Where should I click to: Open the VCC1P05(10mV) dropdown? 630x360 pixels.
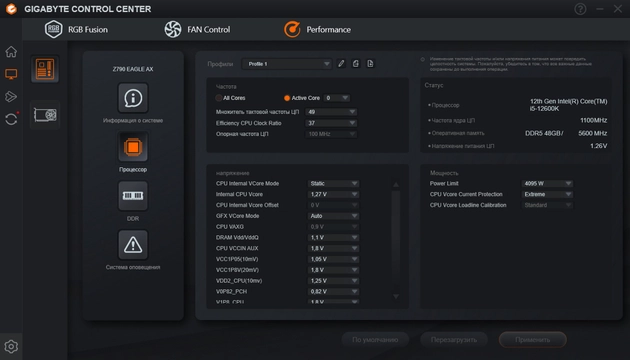point(333,259)
